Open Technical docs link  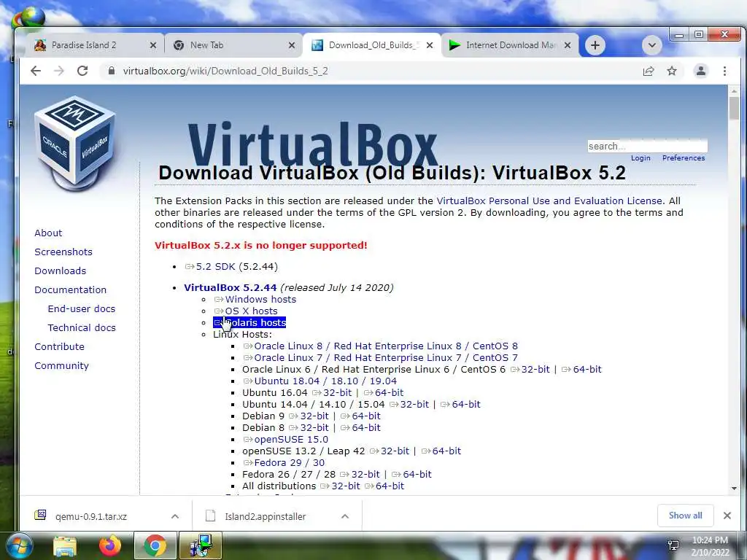coord(82,327)
